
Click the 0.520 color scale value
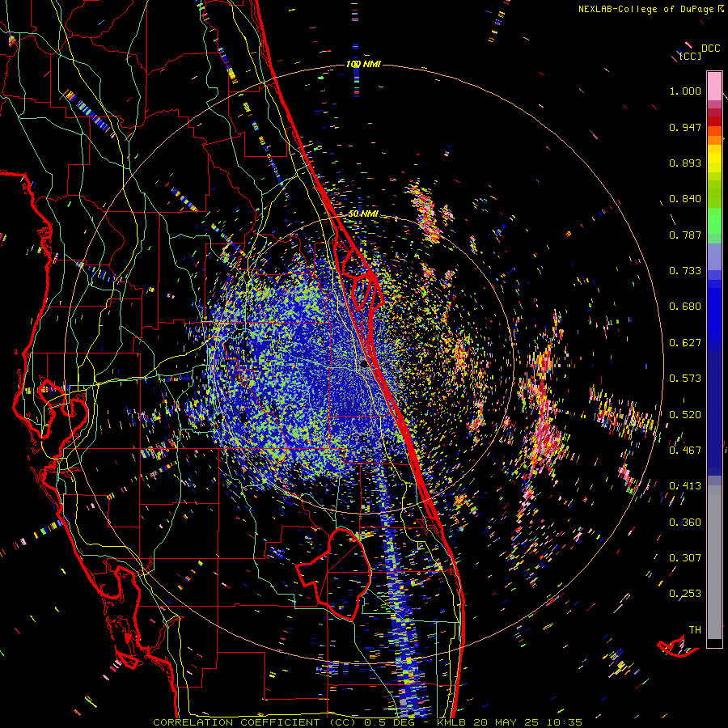pyautogui.click(x=685, y=415)
